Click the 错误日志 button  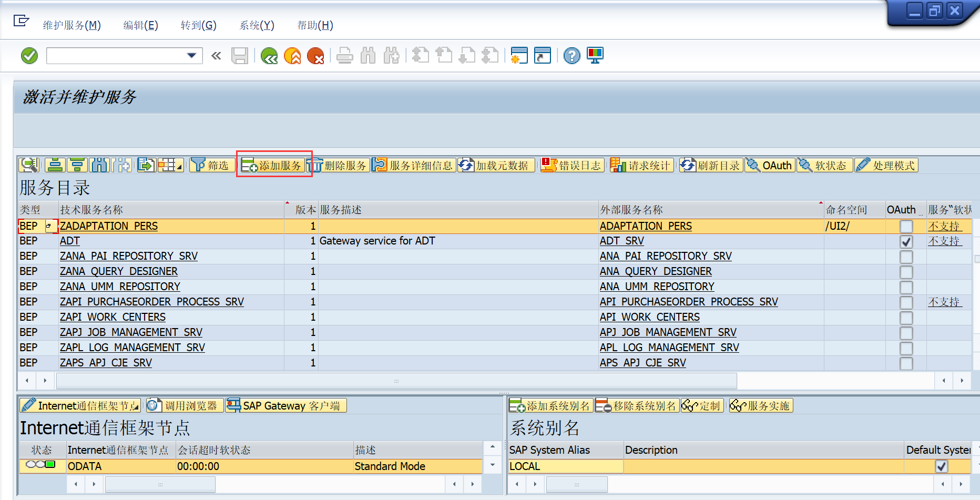571,166
